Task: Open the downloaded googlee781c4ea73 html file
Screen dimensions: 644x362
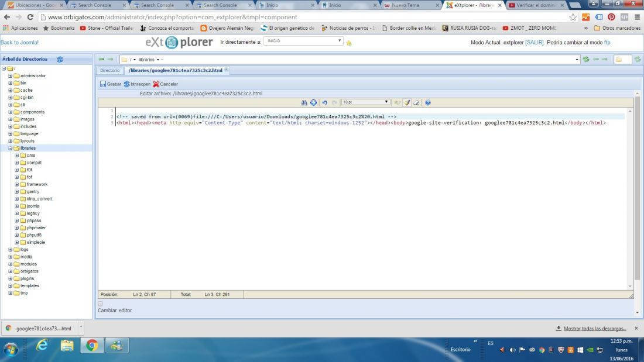Action: (x=39, y=328)
